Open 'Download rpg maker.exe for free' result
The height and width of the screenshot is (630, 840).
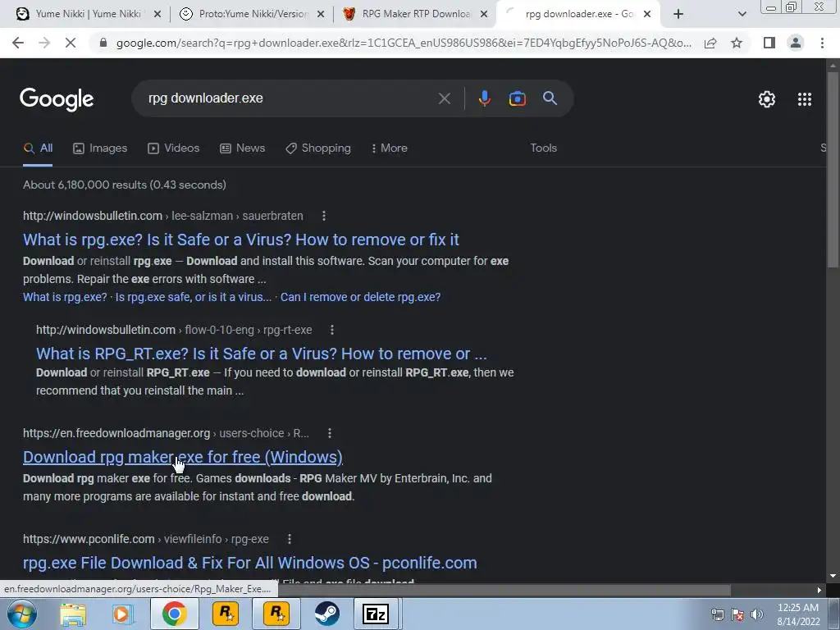[x=183, y=458]
